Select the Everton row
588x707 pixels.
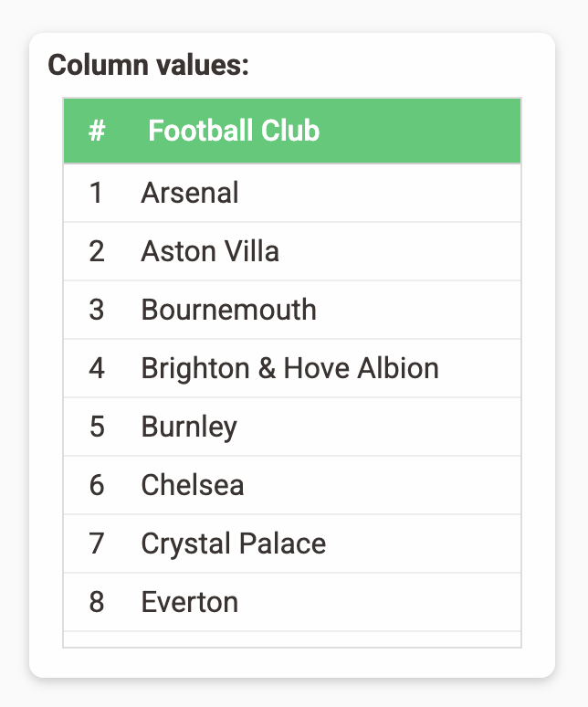click(x=292, y=602)
